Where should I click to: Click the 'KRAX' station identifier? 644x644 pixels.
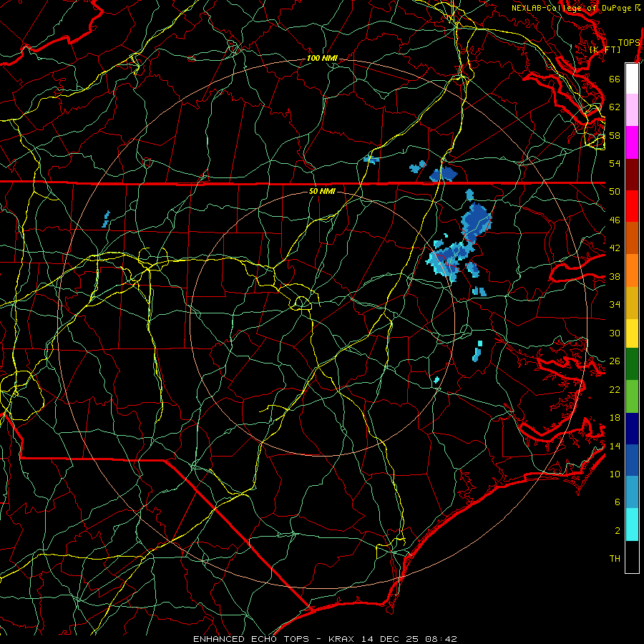pyautogui.click(x=342, y=639)
